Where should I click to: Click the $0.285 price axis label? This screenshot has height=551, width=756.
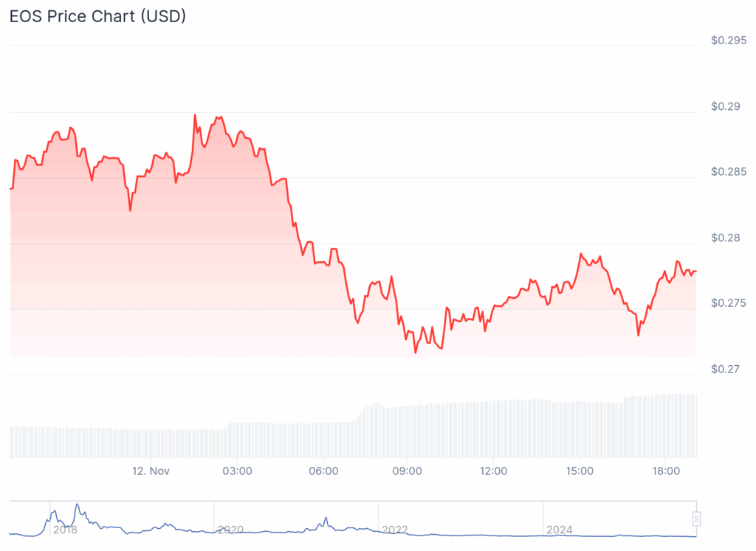[x=728, y=172]
